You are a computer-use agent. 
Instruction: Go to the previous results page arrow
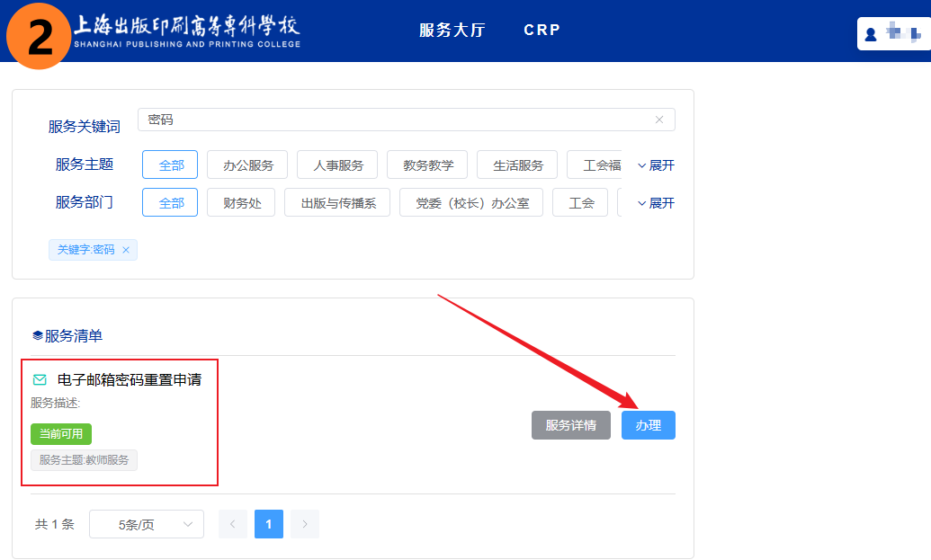(x=233, y=524)
